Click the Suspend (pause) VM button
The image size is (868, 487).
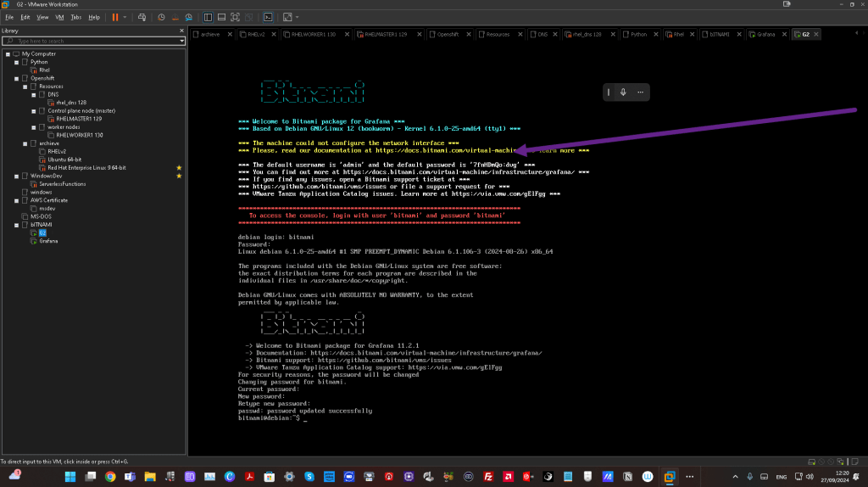115,17
